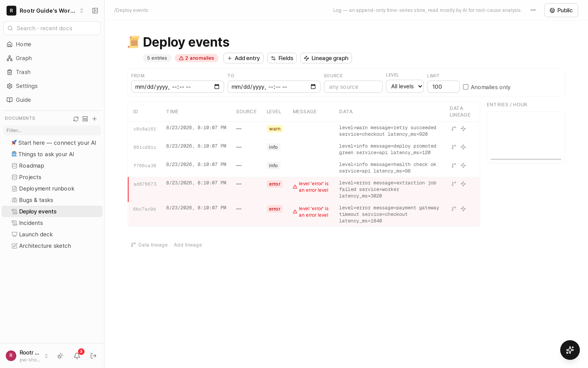Open lineage graph icon for row f766ca38
Viewport: 588px width, 368px height.
tap(463, 166)
